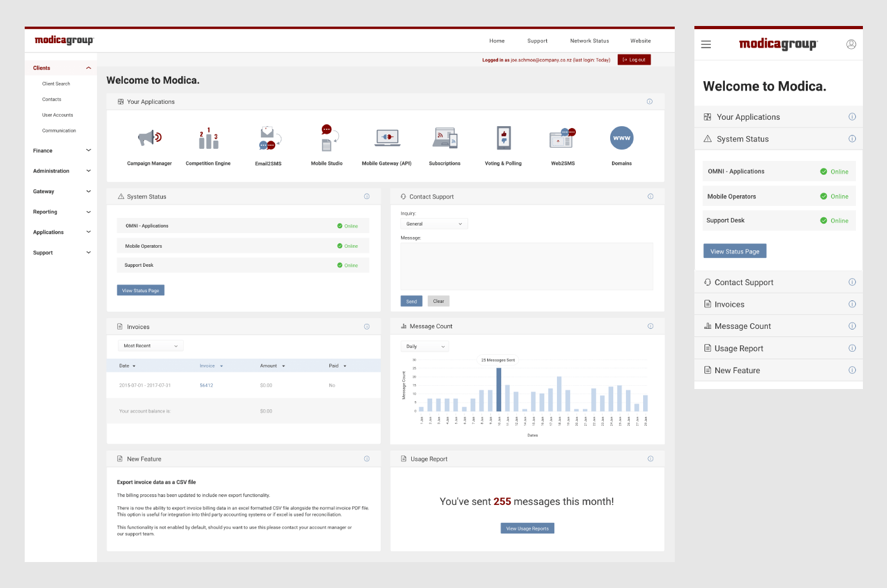
Task: Expand Message Count section in mobile view
Action: tap(779, 326)
